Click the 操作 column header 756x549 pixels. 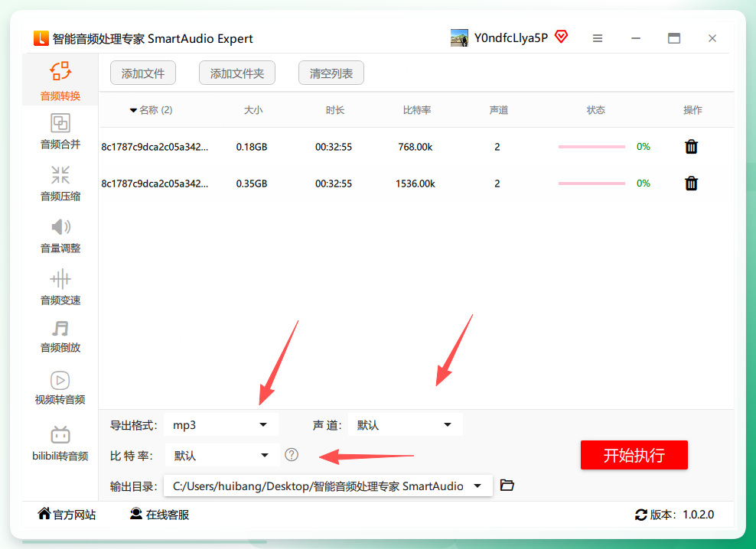coord(692,110)
